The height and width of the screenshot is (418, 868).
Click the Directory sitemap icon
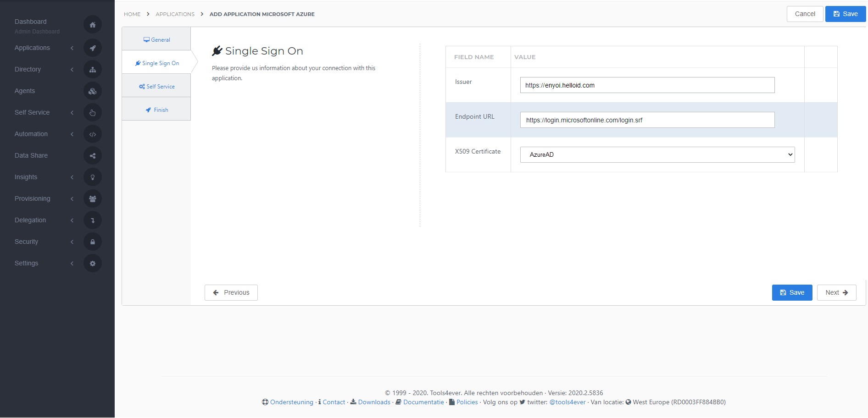(x=93, y=69)
